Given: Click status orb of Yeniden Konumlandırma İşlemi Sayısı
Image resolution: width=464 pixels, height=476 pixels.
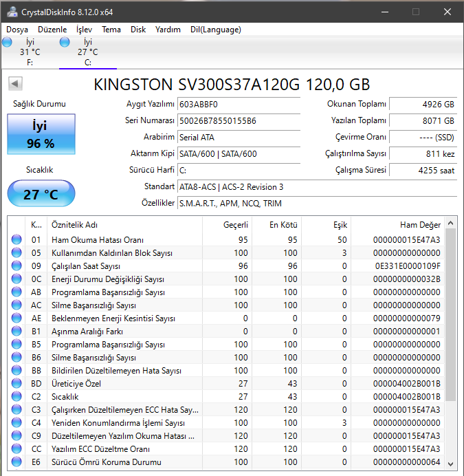Looking at the screenshot, I should tap(16, 422).
